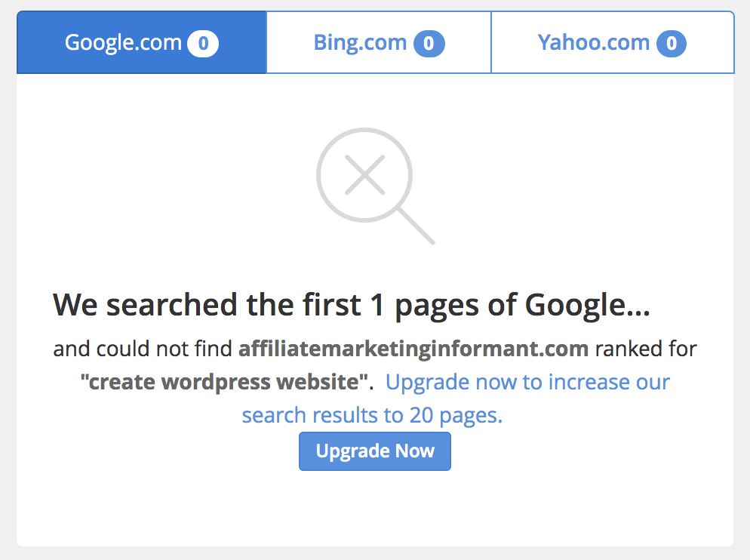The height and width of the screenshot is (560, 750).
Task: Click the 'and could not find' text
Action: pos(143,349)
